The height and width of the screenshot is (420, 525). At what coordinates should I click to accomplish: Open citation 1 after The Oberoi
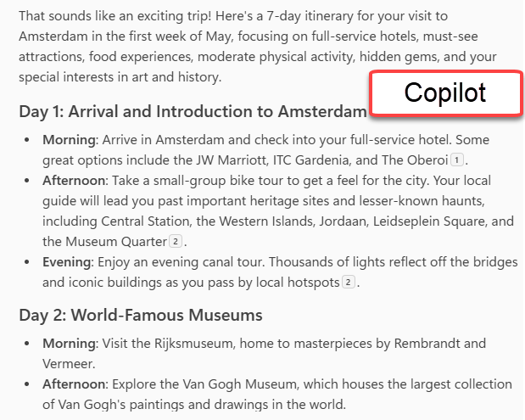(457, 160)
